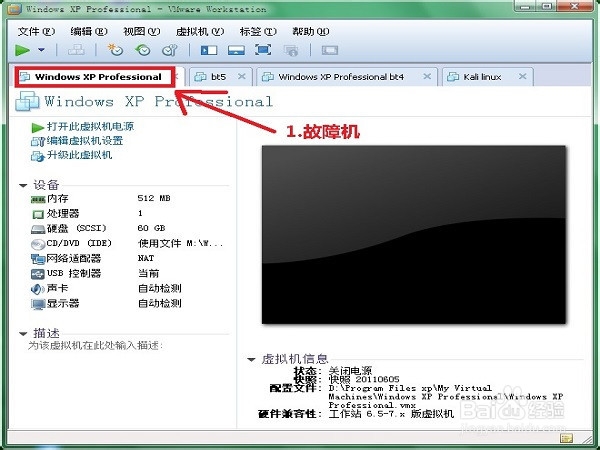Select the 声卡 device row

click(x=129, y=289)
